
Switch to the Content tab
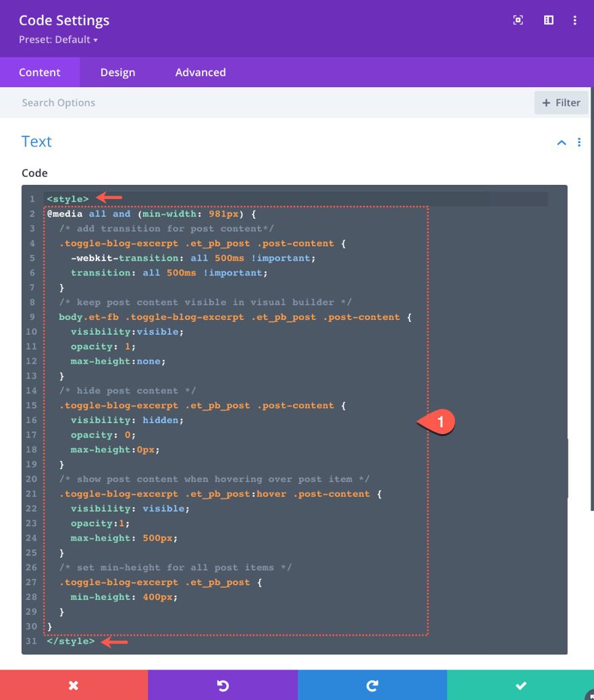40,72
